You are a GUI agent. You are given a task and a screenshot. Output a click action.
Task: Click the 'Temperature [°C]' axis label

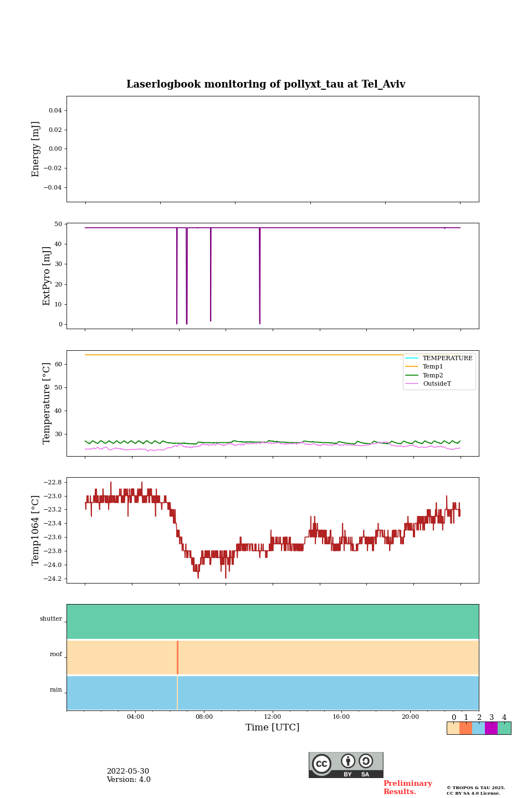coord(47,403)
